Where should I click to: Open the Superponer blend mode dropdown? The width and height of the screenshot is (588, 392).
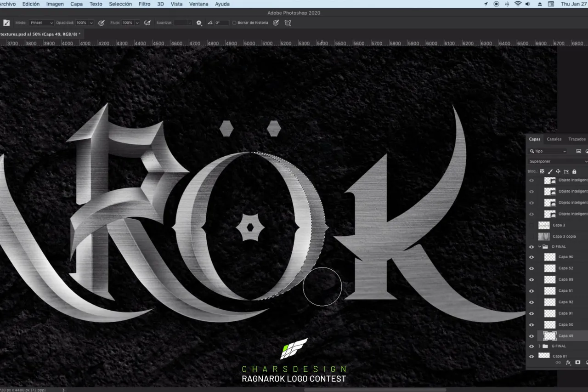click(x=558, y=161)
